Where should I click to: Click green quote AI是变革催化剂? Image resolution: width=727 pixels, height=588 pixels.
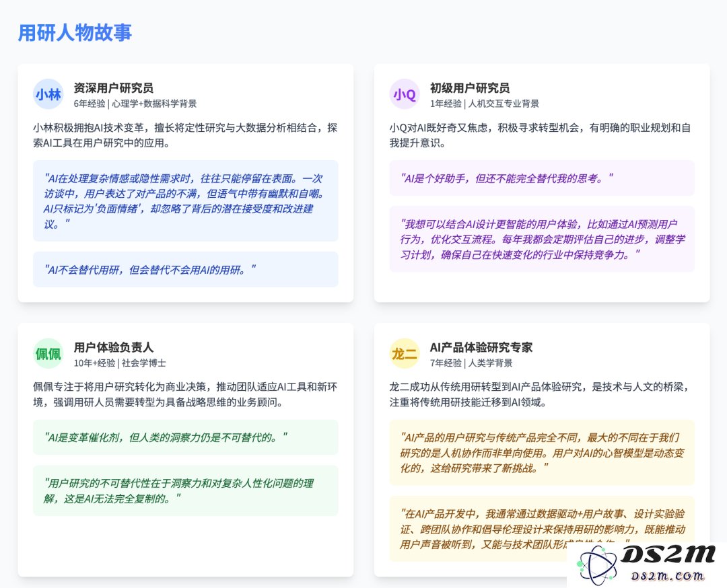point(186,437)
